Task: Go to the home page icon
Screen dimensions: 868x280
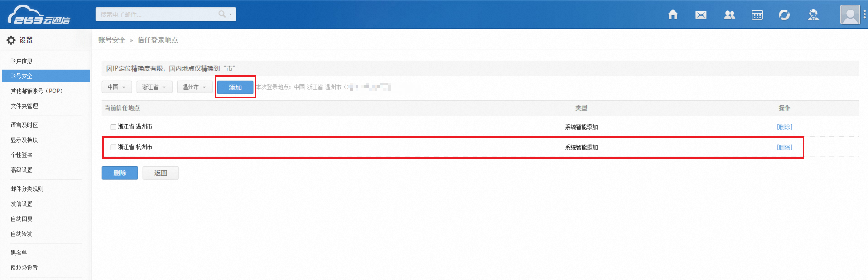Action: tap(673, 15)
